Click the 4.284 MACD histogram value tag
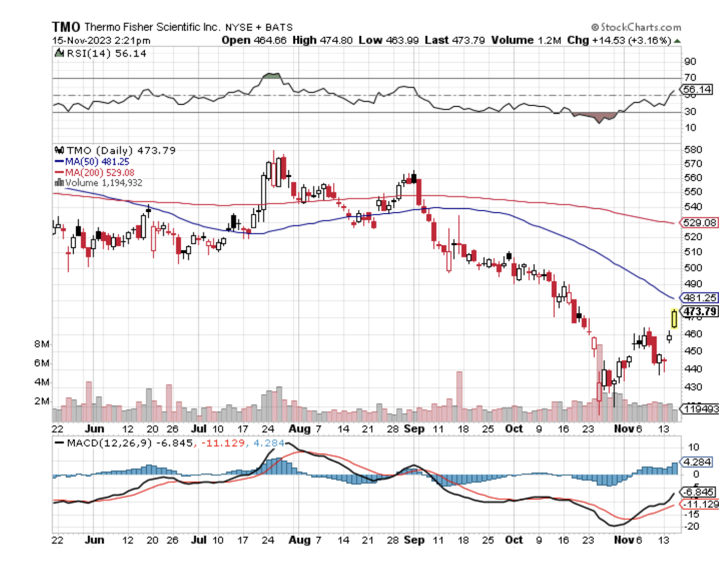 pyautogui.click(x=697, y=462)
